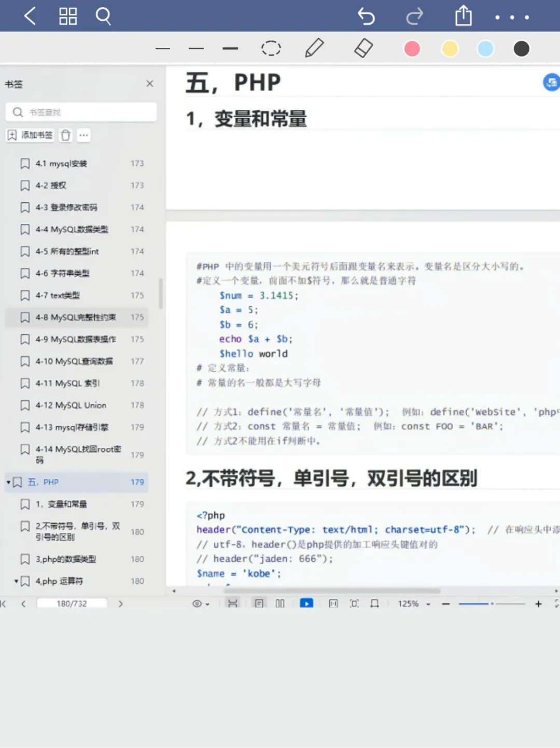Screen dimensions: 560x748
Task: Open bookmark 4-4 MySQL数据类型
Action: (x=77, y=229)
